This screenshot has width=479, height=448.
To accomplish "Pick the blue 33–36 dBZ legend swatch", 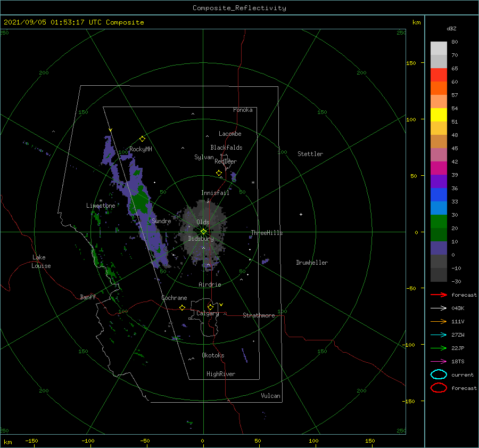I will (x=439, y=195).
